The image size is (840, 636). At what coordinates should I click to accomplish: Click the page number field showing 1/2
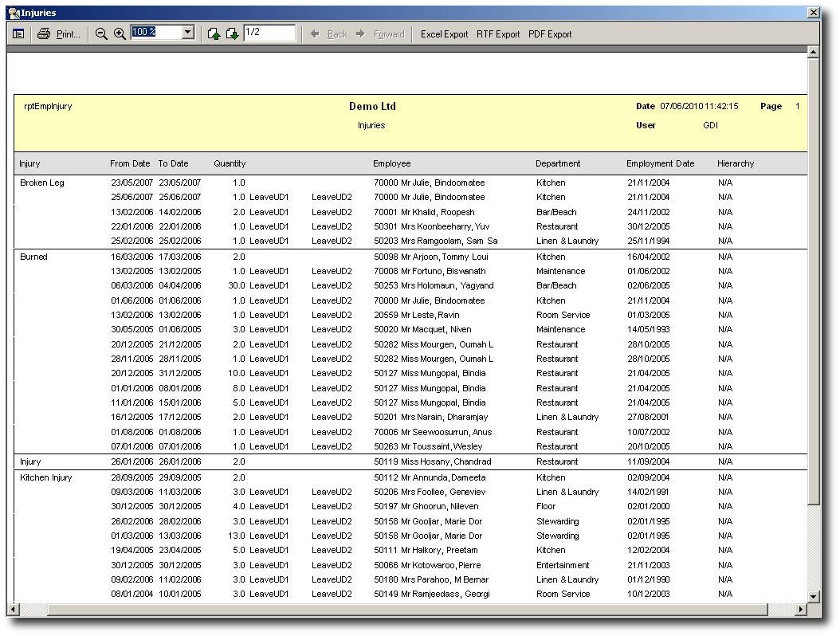click(x=269, y=33)
